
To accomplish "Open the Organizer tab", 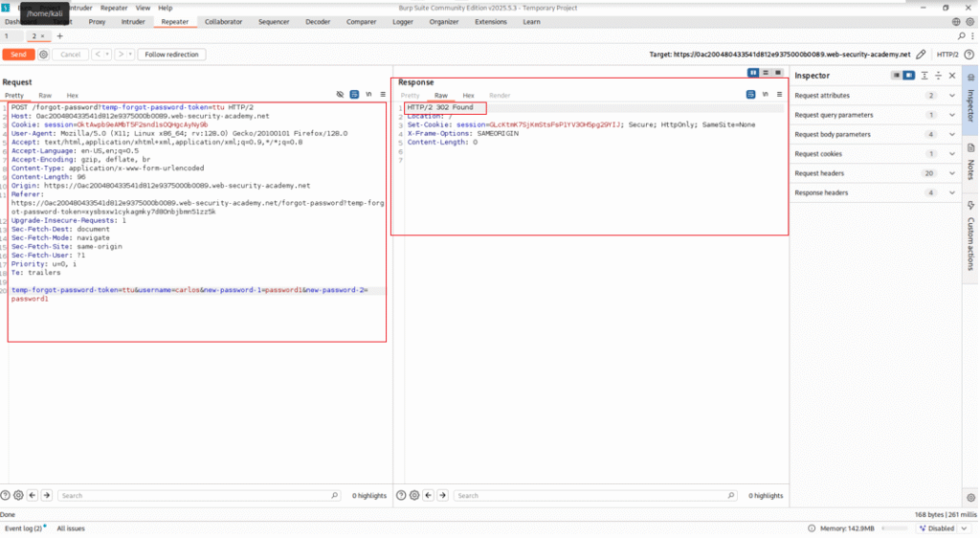I will [x=444, y=22].
